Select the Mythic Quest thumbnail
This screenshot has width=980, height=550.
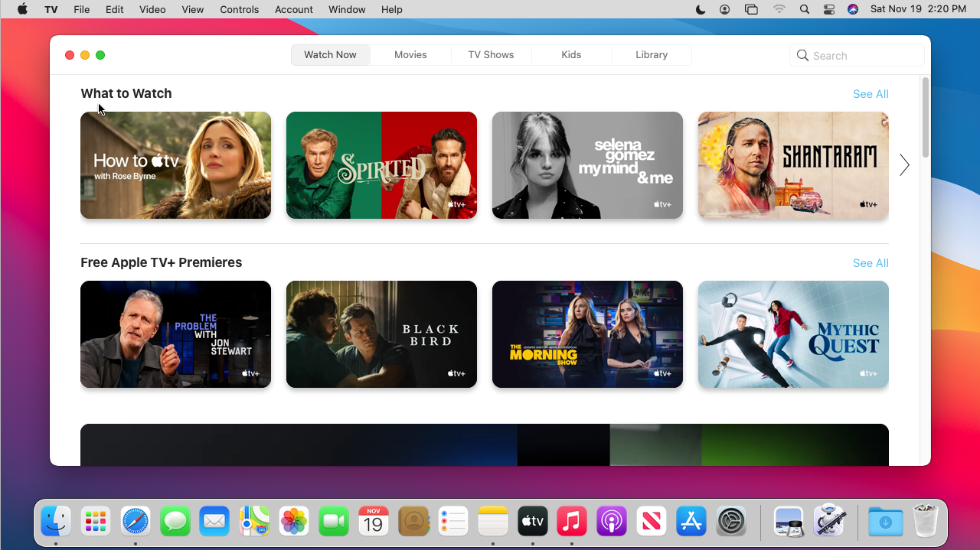tap(793, 334)
